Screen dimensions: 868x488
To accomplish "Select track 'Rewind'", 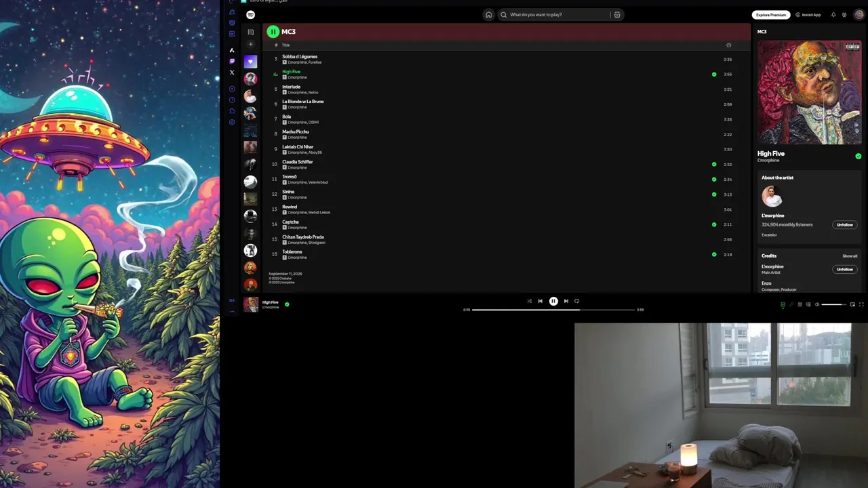I will [290, 207].
